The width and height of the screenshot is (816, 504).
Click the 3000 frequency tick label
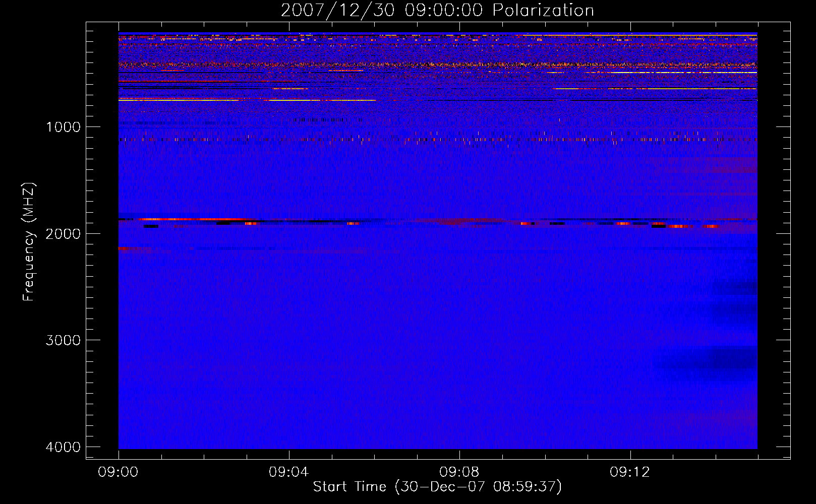[63, 340]
